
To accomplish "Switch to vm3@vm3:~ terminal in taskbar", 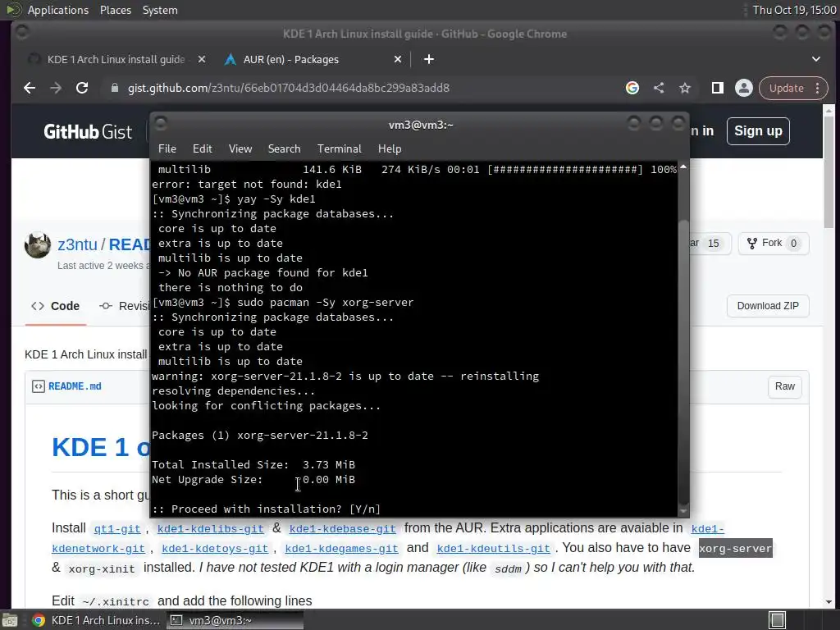I will (234, 620).
